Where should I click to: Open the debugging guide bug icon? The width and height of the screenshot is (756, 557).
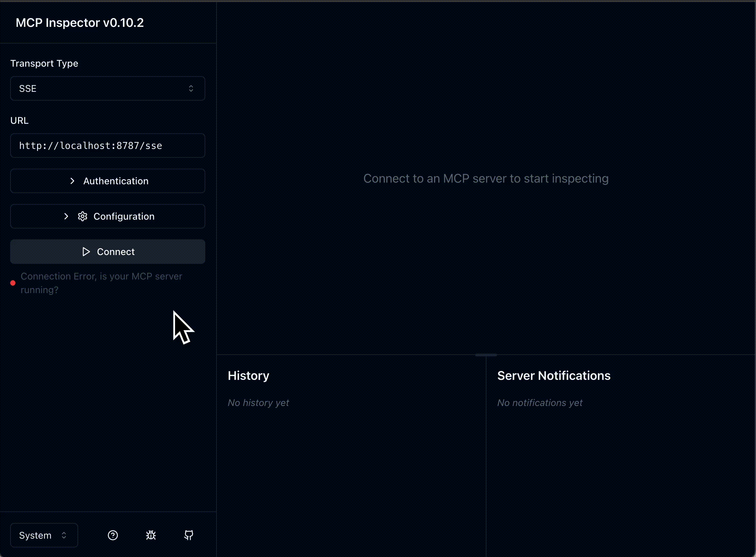click(x=151, y=535)
